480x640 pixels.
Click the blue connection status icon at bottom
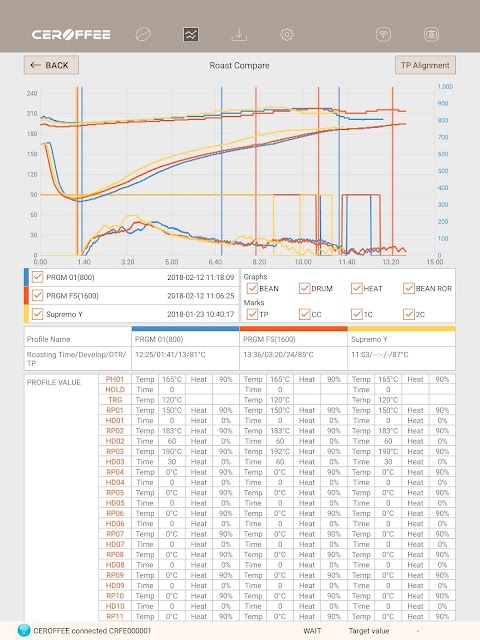(24, 631)
